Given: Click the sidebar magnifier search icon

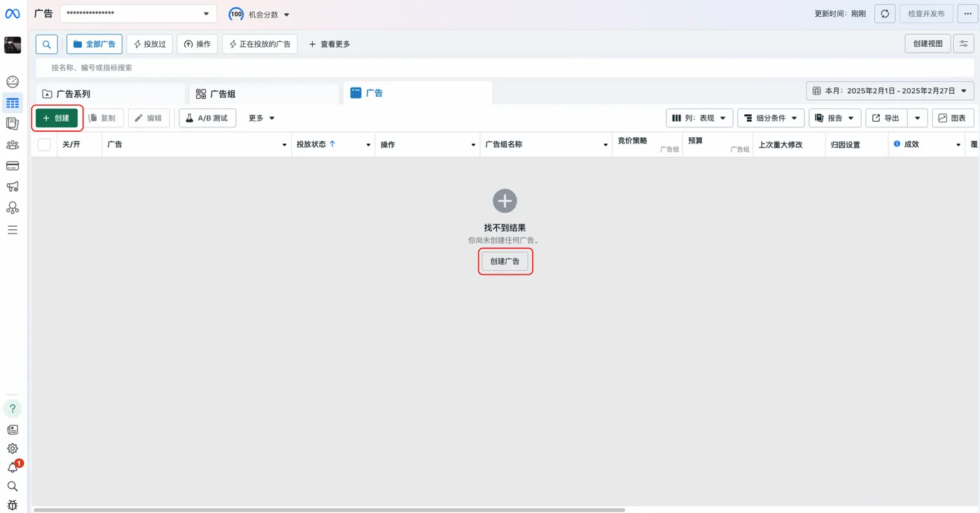Looking at the screenshot, I should tap(13, 486).
